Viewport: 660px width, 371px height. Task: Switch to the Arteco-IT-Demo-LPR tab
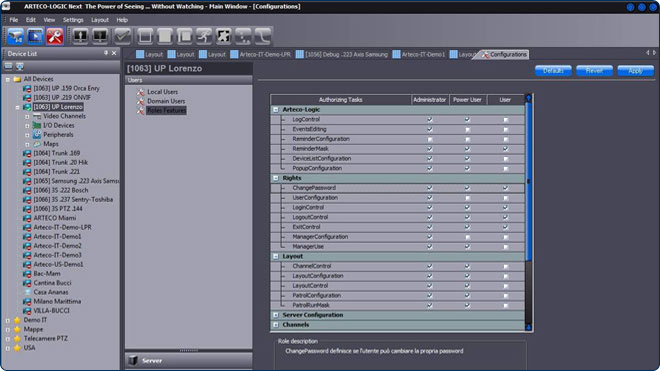point(261,54)
